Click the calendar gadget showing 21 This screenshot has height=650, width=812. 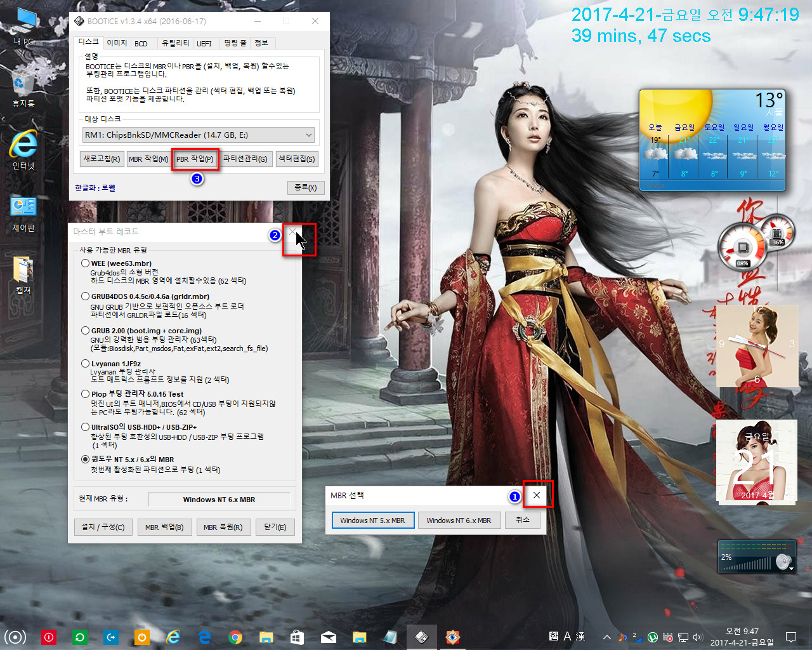[x=757, y=461]
